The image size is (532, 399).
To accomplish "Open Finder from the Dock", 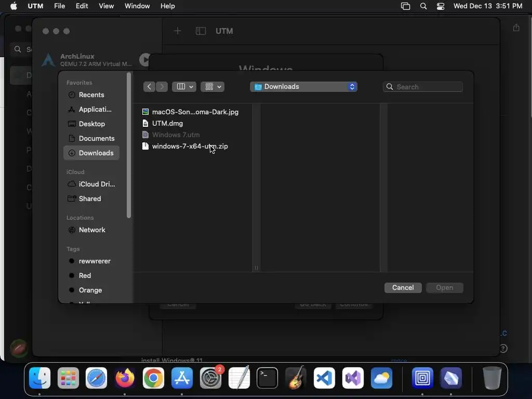I will tap(39, 378).
